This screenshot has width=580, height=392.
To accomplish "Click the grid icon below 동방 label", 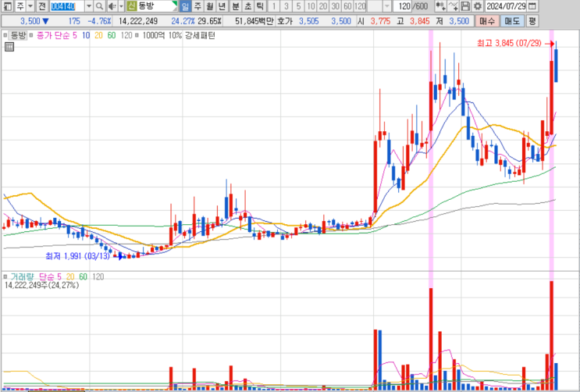I will pyautogui.click(x=9, y=47).
